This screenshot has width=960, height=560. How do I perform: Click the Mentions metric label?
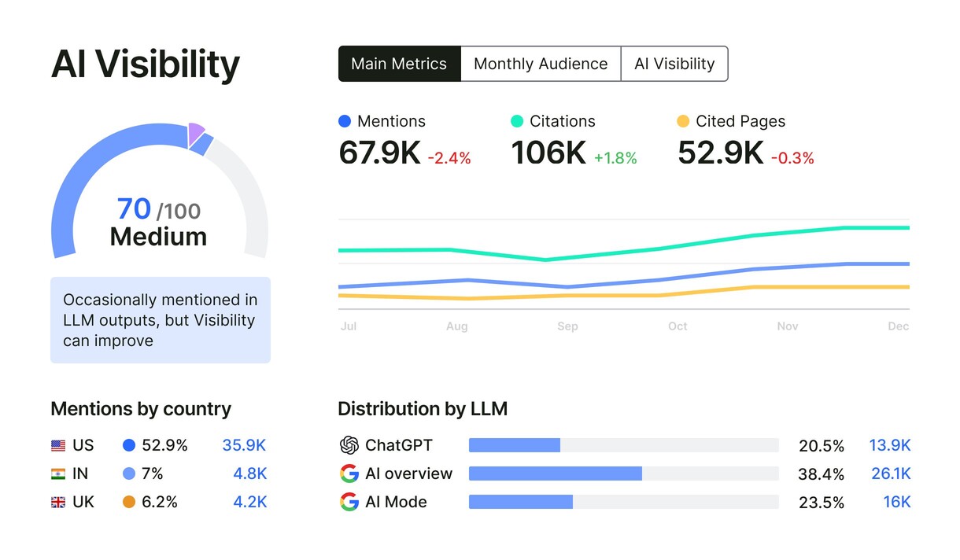391,121
